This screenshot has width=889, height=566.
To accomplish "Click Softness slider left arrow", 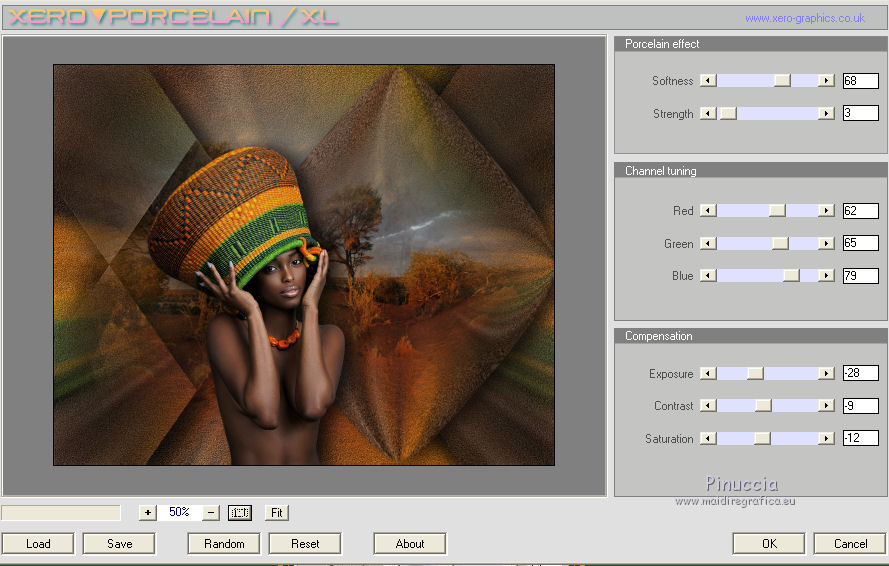I will click(708, 81).
